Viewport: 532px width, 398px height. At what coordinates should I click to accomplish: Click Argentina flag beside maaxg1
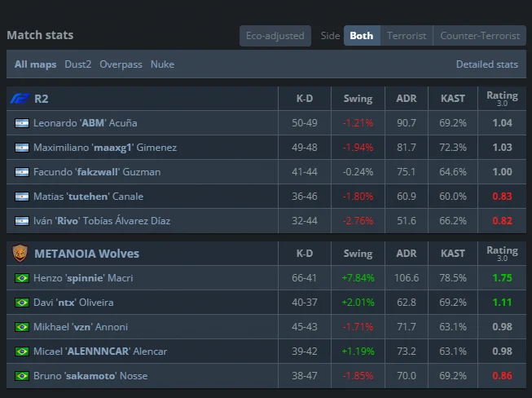tap(22, 148)
